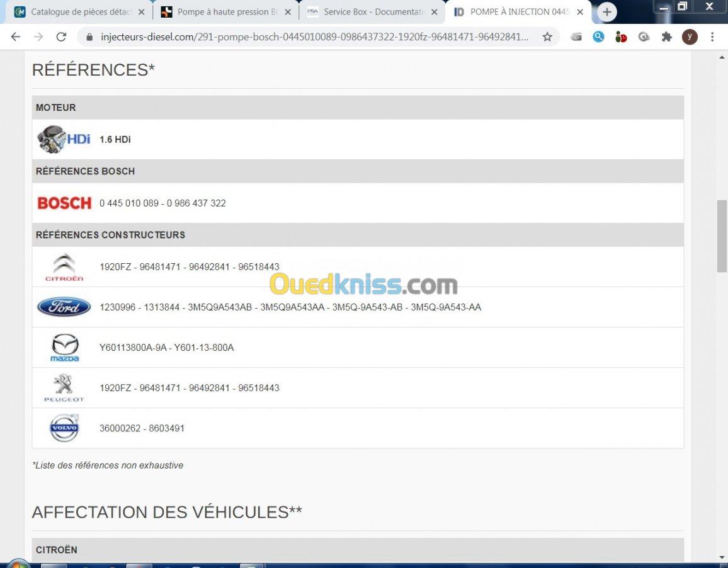Click Bosch reference 0 445 010 089
The height and width of the screenshot is (568, 728).
129,203
